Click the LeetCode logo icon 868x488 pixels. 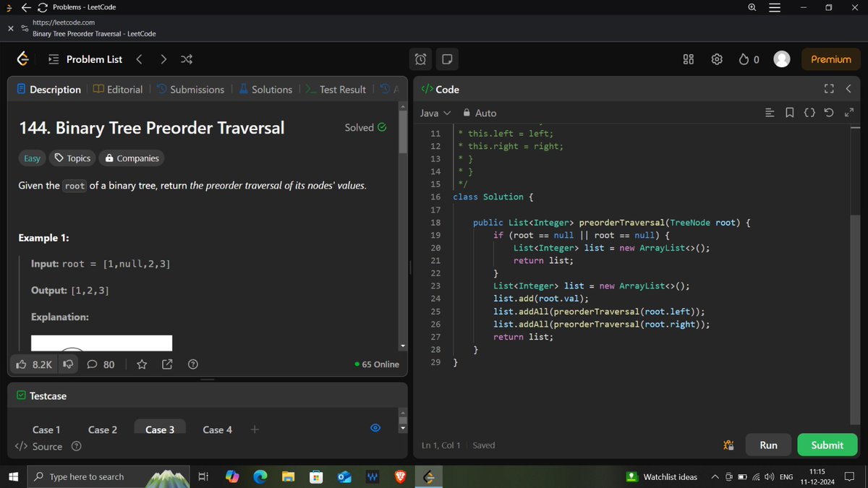tap(23, 59)
